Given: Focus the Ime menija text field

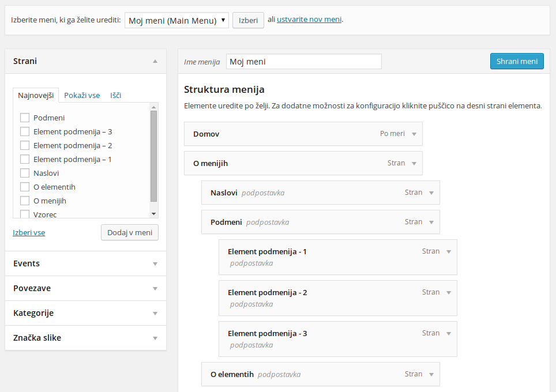Looking at the screenshot, I should click(x=304, y=62).
